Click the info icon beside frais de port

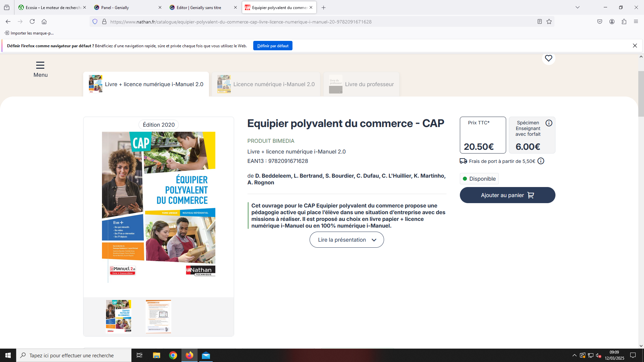point(541,161)
